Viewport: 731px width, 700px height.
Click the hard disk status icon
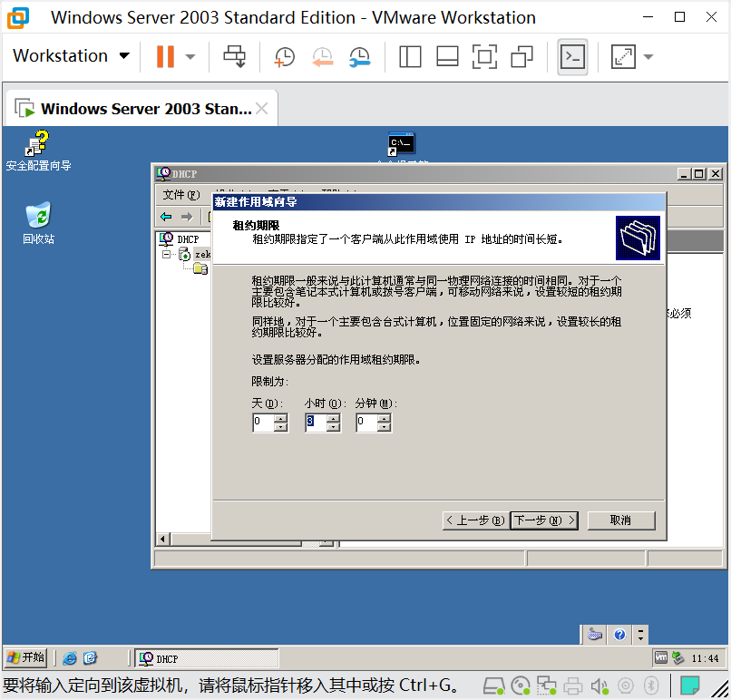click(494, 686)
